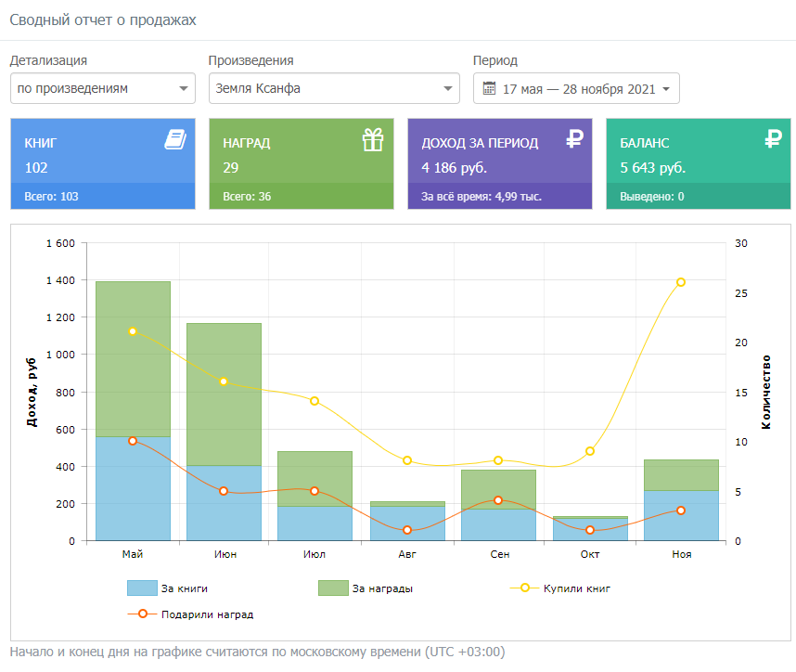Screen dimensions: 796x672
Task: Open the period date range picker
Action: [x=576, y=89]
